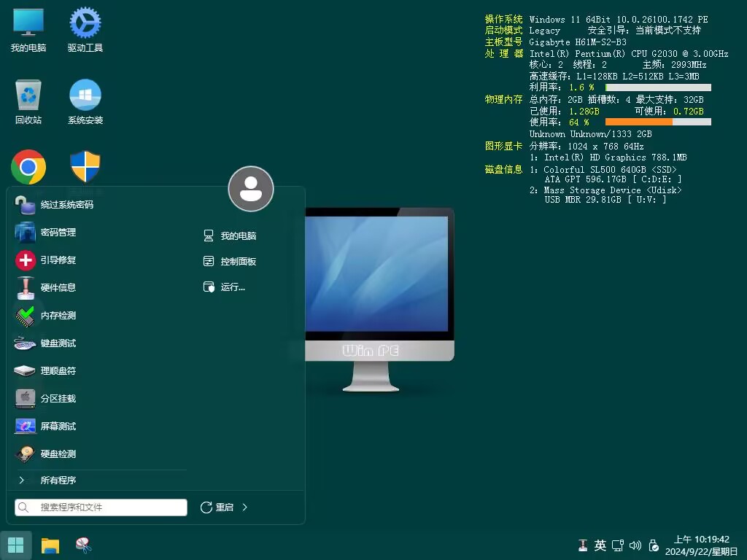Click the volume speaker tray icon
This screenshot has height=560, width=747.
tap(635, 545)
